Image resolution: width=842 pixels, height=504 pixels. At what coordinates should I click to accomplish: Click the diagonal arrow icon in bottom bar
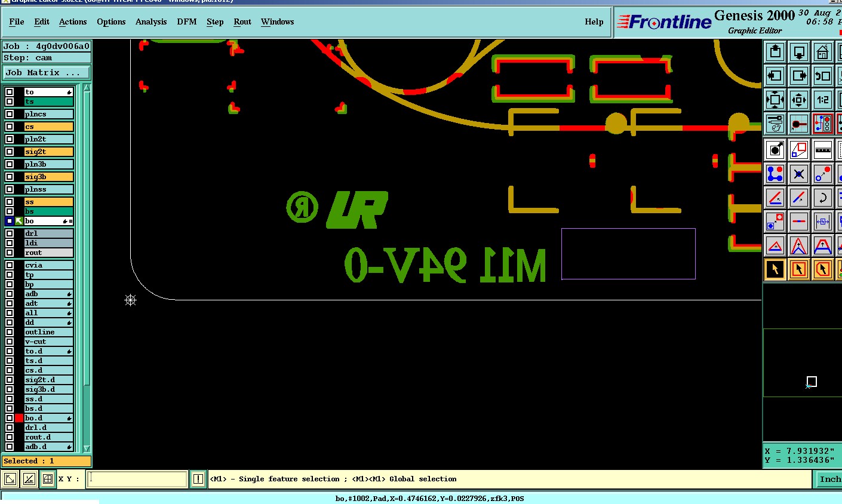pyautogui.click(x=10, y=479)
